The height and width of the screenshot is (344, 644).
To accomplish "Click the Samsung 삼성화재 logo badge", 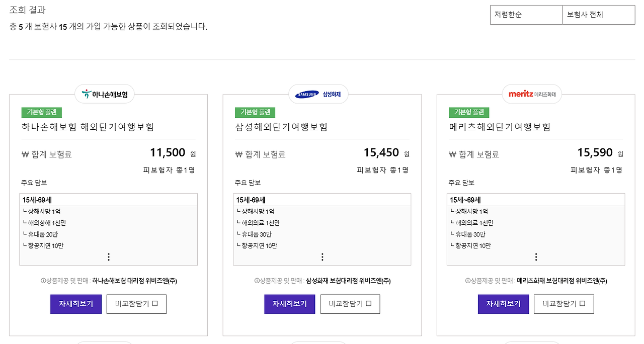I will tap(318, 94).
